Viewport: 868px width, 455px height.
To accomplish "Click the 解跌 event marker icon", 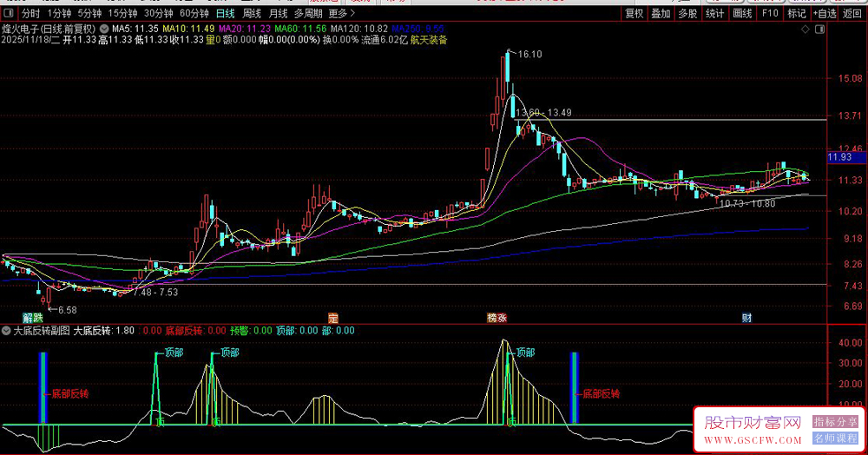I will [32, 318].
